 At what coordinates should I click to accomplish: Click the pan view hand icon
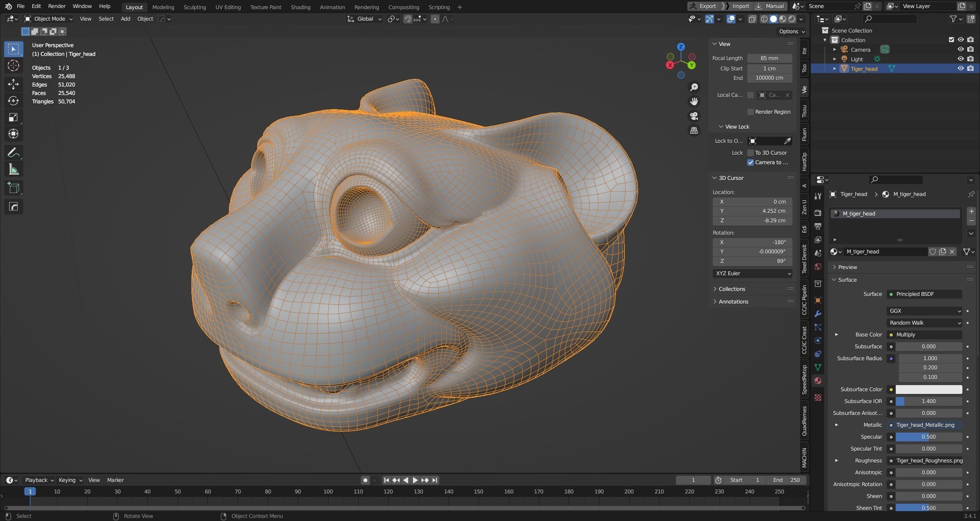click(x=694, y=101)
